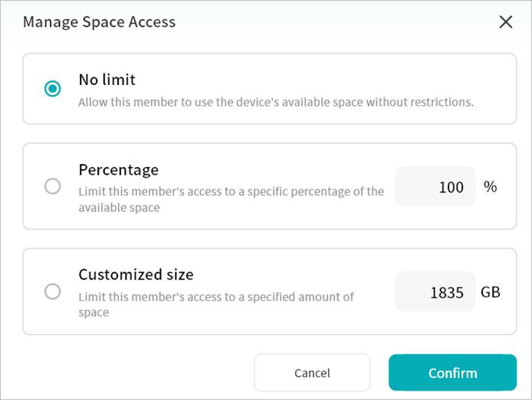The height and width of the screenshot is (400, 532).
Task: Click the No limit option title
Action: (107, 79)
